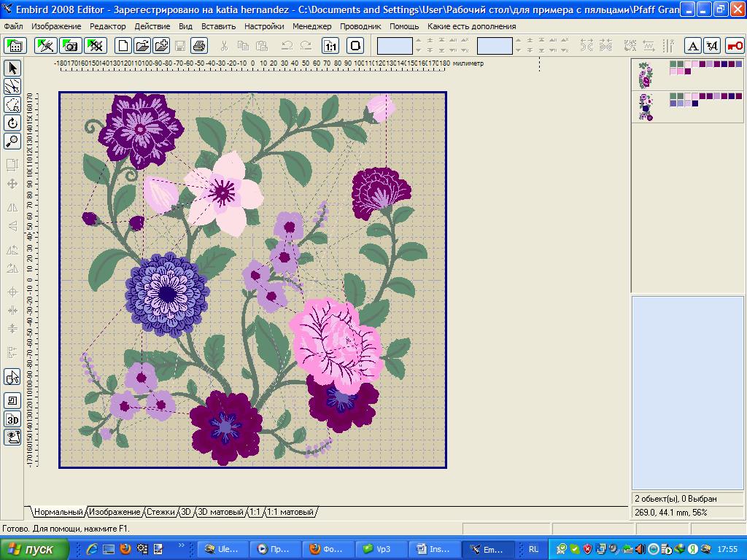This screenshot has height=560, width=747.
Task: Click the rotate tool in left toolbar
Action: point(12,123)
